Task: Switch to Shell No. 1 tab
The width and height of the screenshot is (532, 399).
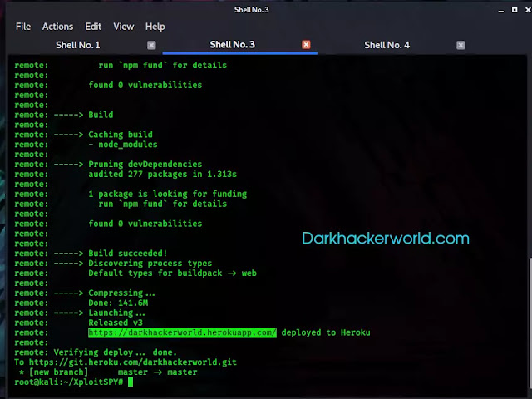Action: tap(77, 45)
